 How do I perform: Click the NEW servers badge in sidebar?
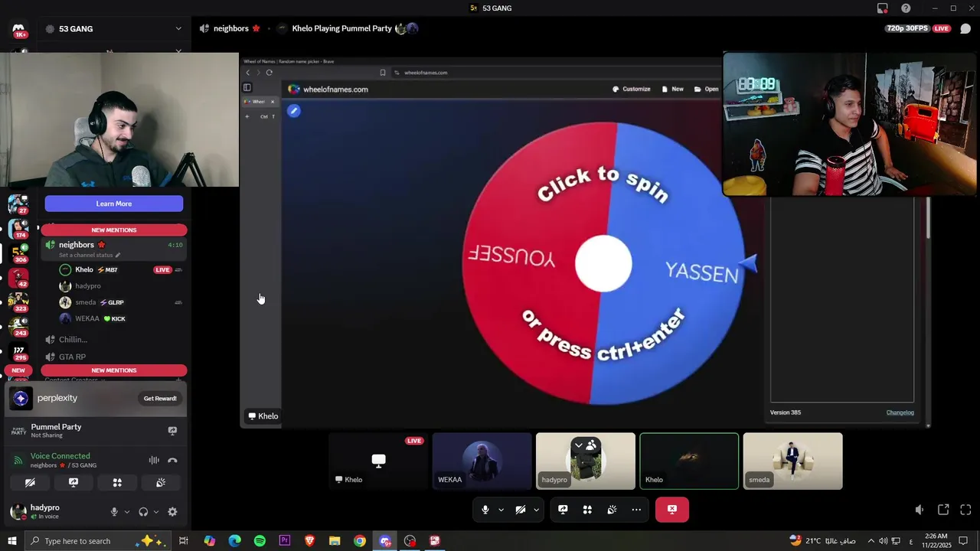click(x=18, y=370)
